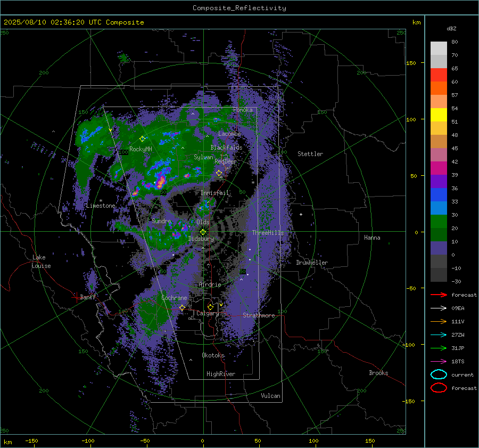Click the red 'forecast' ellipse icon

coord(439,388)
